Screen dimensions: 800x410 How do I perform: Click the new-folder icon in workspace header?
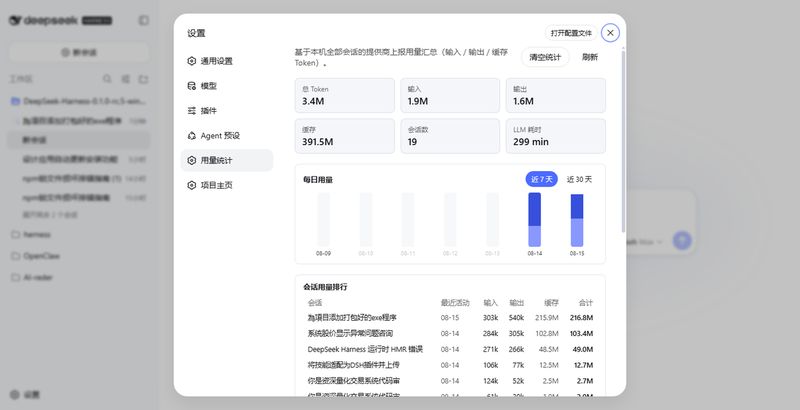143,79
